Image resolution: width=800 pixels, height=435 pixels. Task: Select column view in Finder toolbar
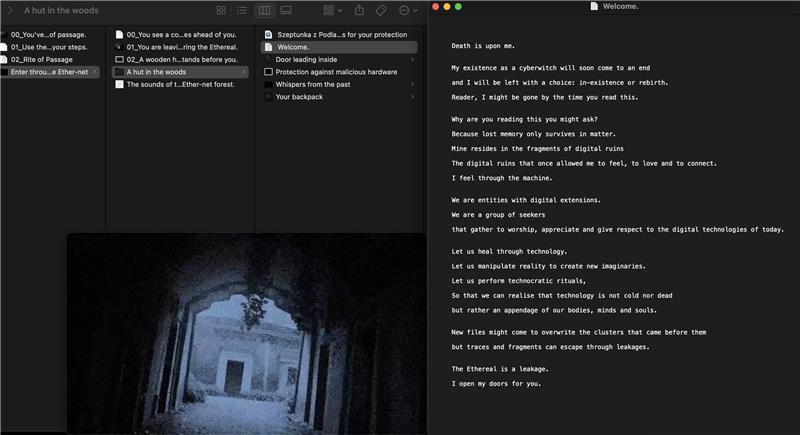[264, 10]
